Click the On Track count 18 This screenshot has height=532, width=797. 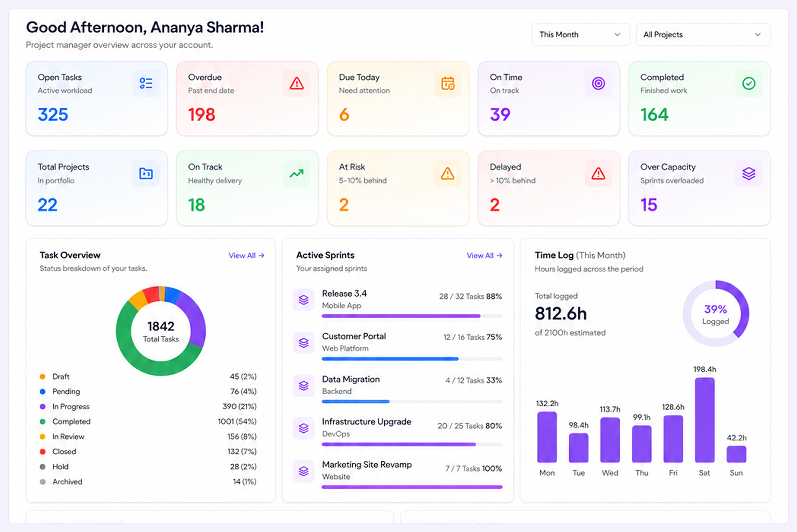[x=196, y=205]
